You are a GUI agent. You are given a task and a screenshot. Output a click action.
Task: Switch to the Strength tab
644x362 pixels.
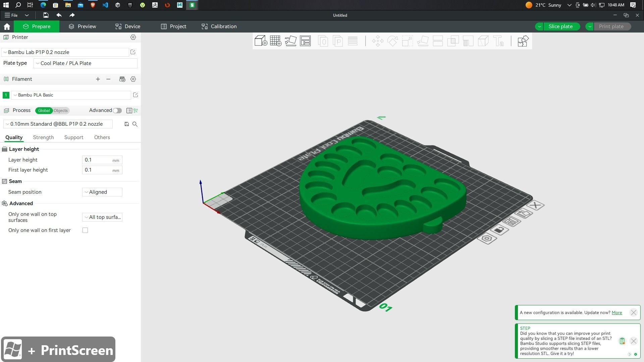pos(43,137)
